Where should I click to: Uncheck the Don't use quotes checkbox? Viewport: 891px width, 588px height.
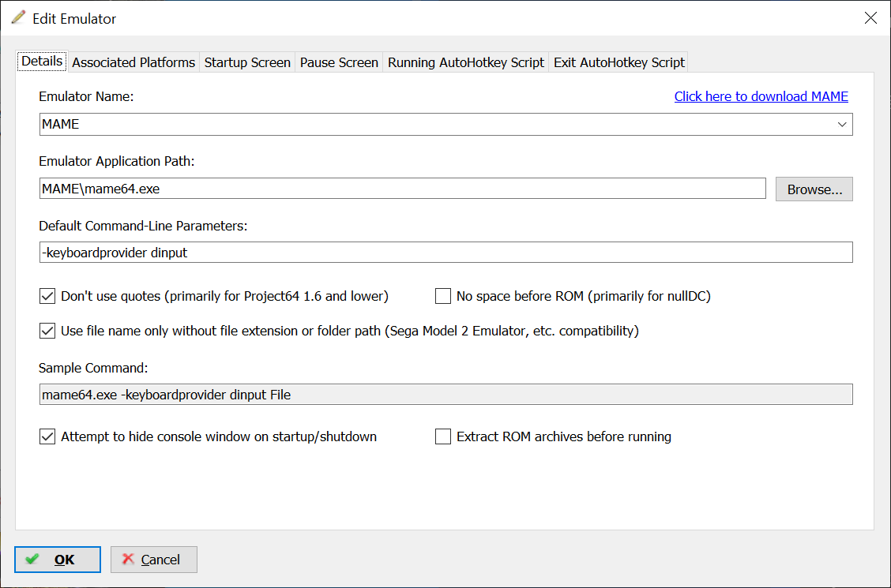point(47,296)
